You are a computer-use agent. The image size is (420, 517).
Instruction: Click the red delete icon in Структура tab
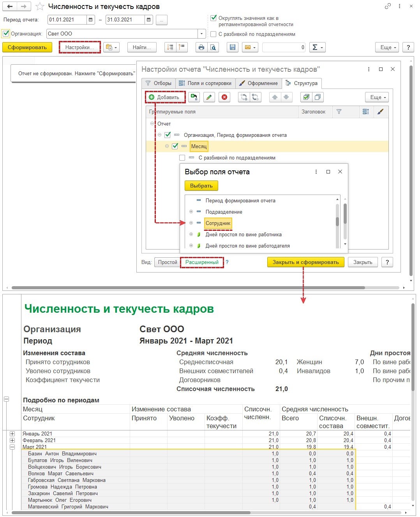[x=224, y=97]
